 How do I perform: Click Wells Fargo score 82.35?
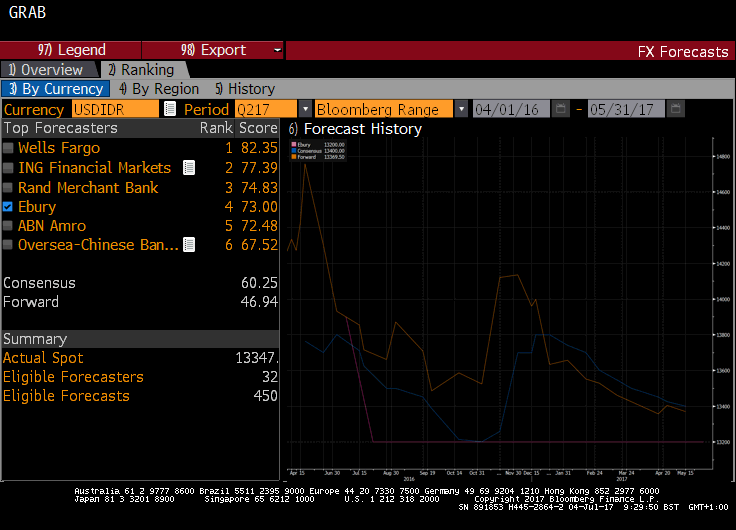click(x=259, y=148)
